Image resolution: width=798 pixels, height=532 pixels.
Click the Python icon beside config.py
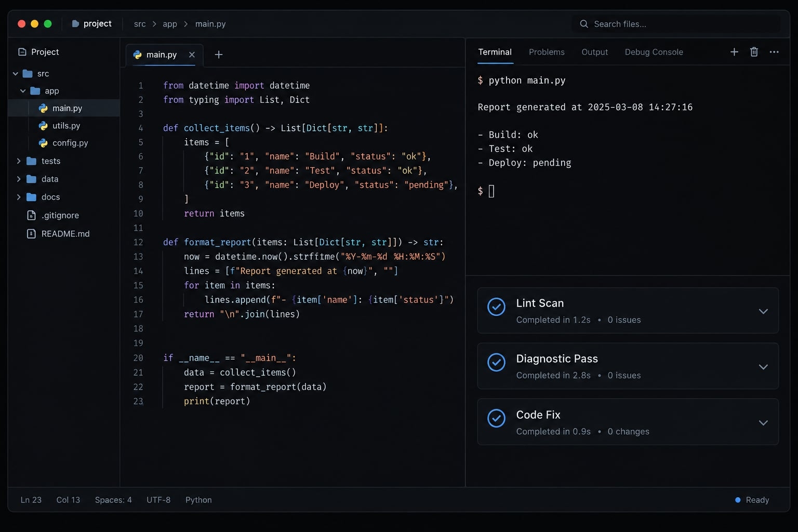[x=43, y=143]
